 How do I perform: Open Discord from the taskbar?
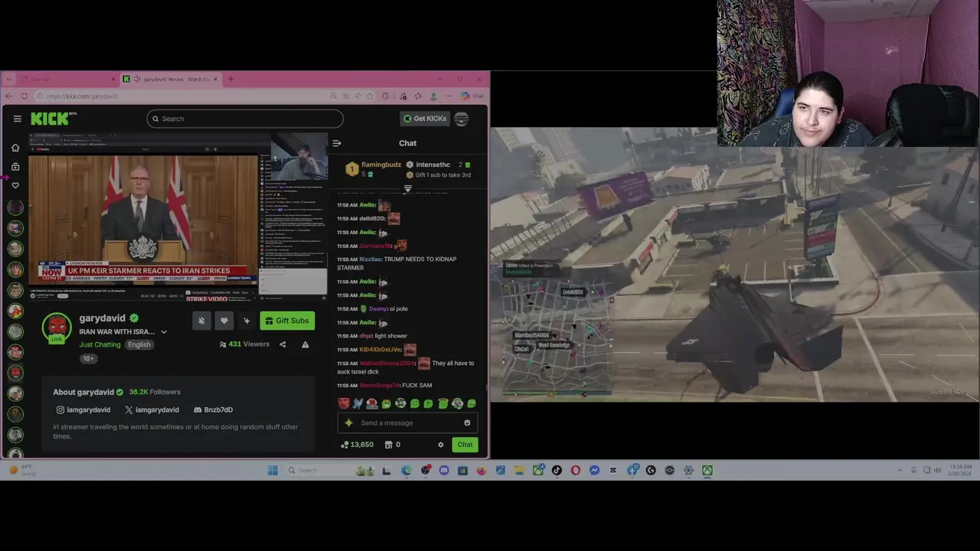tap(444, 471)
